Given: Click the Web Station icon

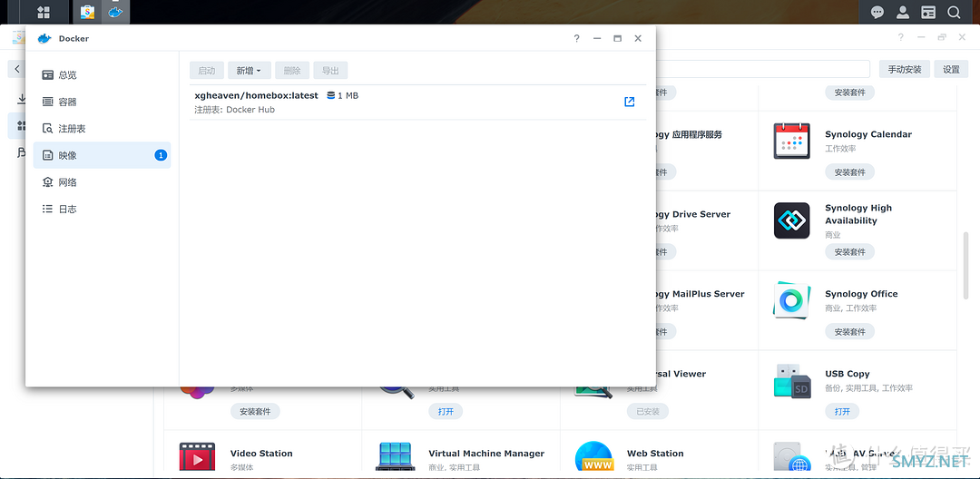Looking at the screenshot, I should [593, 456].
